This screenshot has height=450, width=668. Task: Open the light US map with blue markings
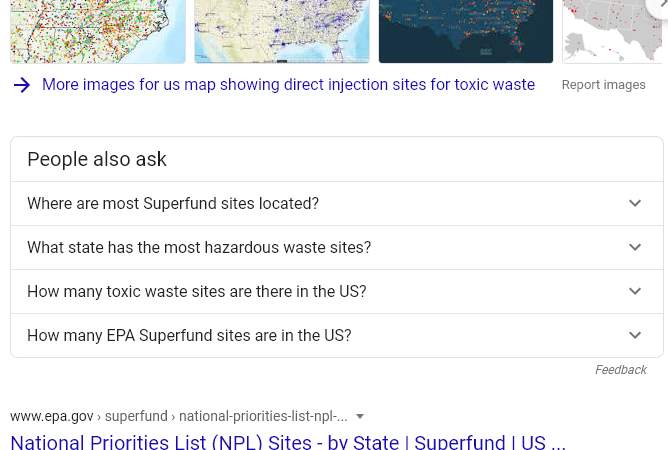click(x=282, y=32)
